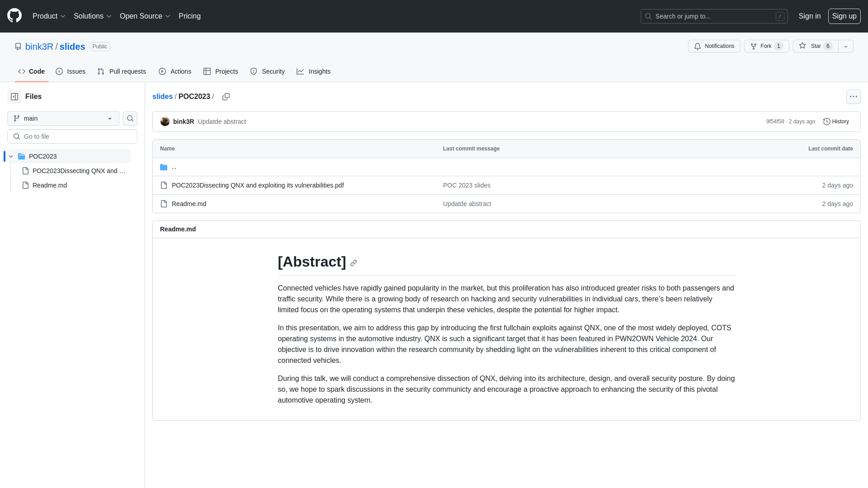Expand the Product menu
Viewport: 868px width, 488px height.
tap(49, 16)
